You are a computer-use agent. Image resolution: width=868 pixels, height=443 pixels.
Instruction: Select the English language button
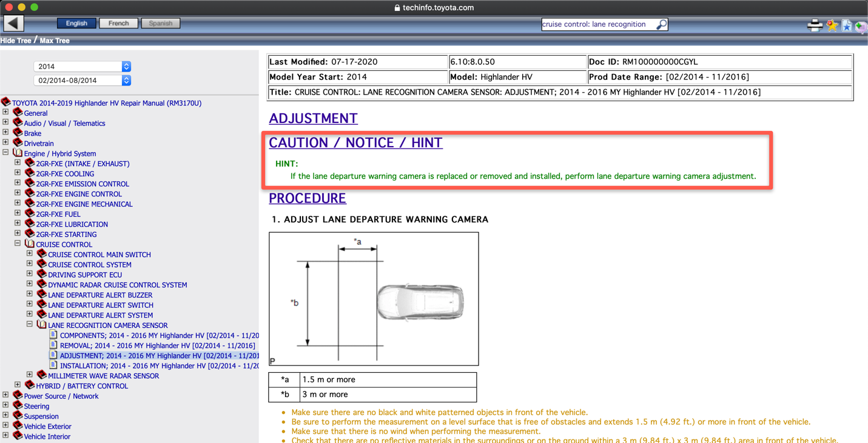point(76,22)
